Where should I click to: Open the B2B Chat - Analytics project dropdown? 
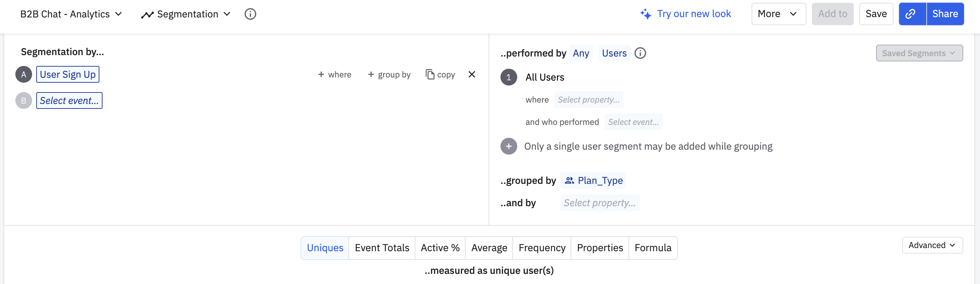(x=71, y=14)
